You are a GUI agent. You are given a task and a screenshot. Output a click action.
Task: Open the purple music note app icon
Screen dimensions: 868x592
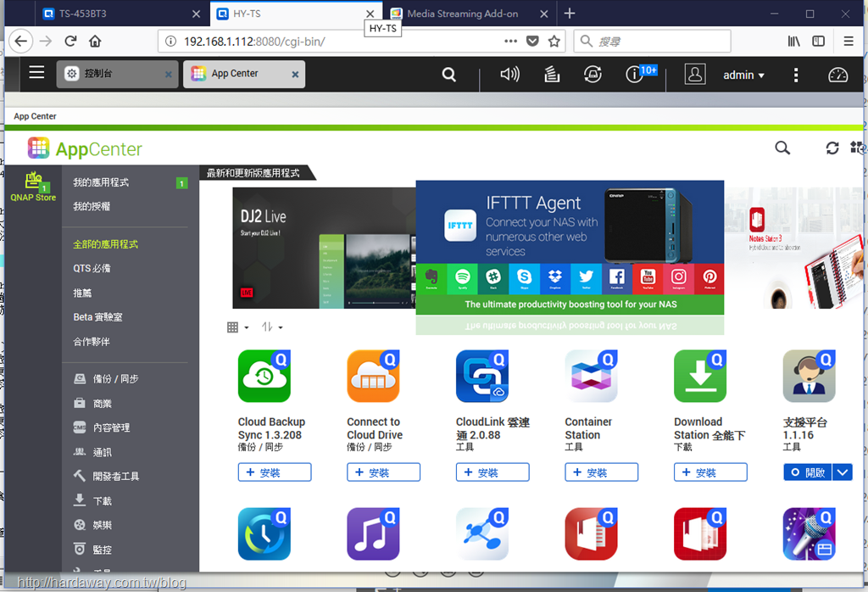coord(373,534)
